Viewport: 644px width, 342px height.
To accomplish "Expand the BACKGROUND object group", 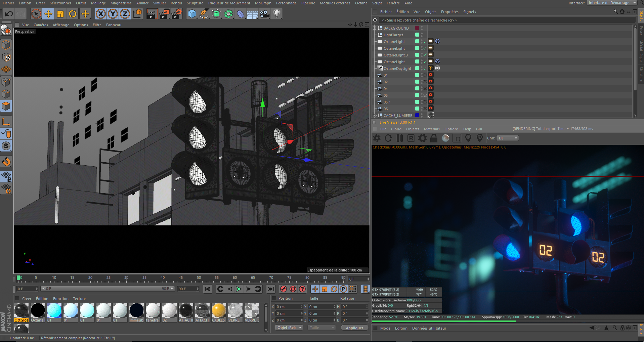I will point(375,28).
